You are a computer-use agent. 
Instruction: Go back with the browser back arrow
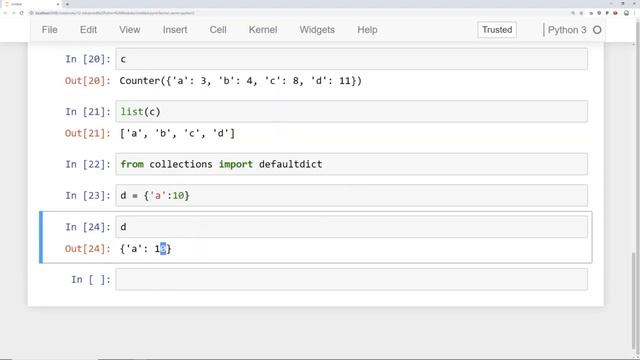[5, 13]
